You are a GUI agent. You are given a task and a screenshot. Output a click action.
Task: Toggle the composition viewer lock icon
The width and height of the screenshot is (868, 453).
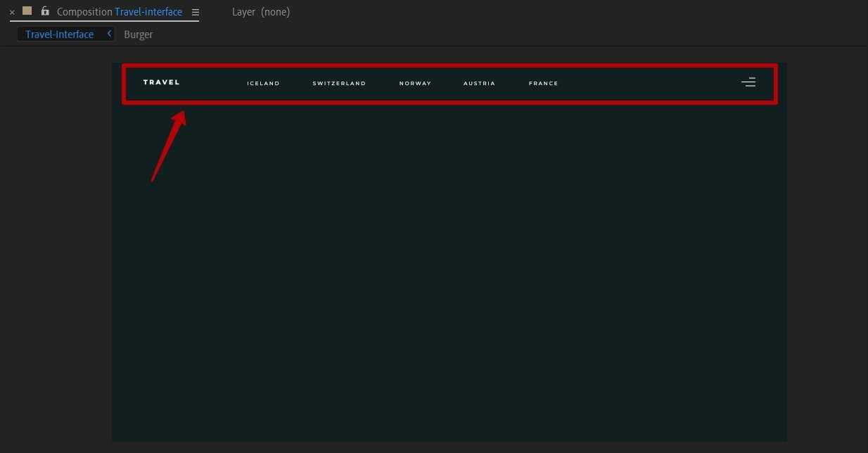45,11
